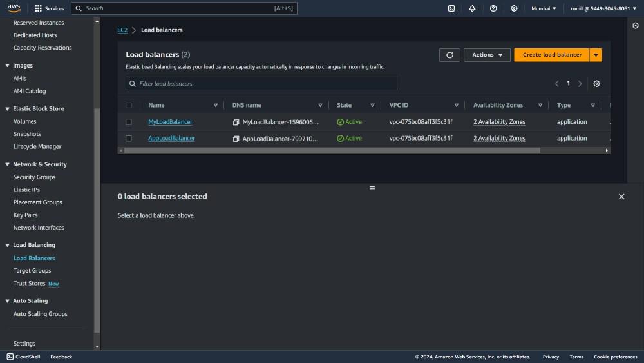
Task: Open the Create load balancer arrow dropdown
Action: point(596,55)
